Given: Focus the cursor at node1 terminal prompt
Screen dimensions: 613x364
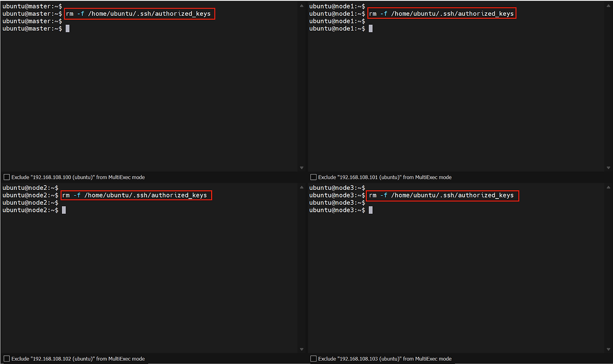Looking at the screenshot, I should pos(371,29).
